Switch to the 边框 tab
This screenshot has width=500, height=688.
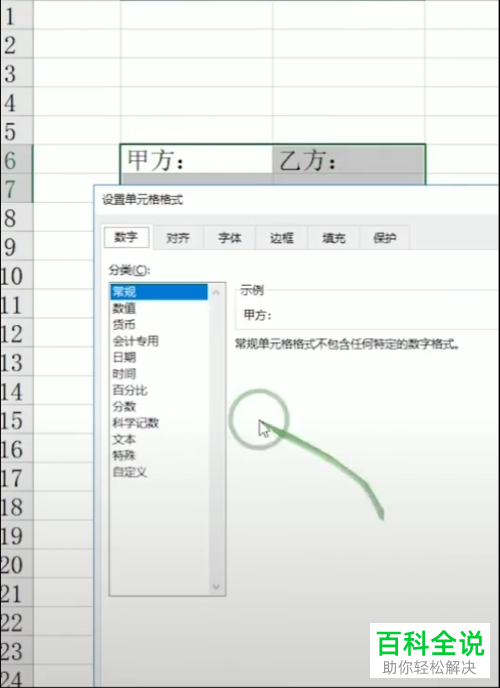[282, 238]
